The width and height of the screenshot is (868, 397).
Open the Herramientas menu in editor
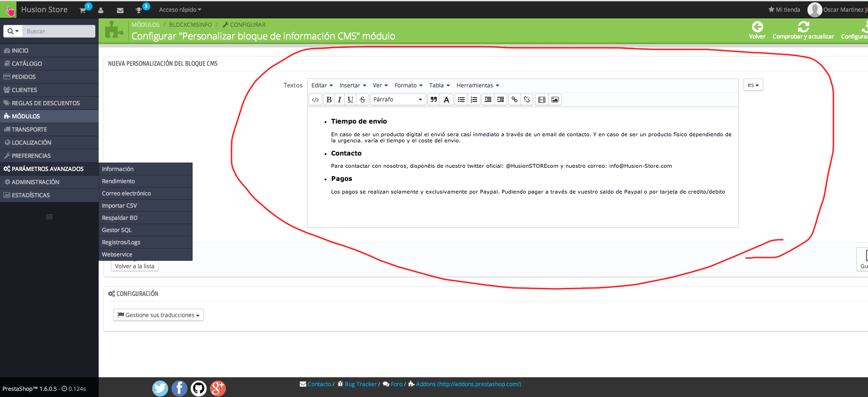pos(478,86)
